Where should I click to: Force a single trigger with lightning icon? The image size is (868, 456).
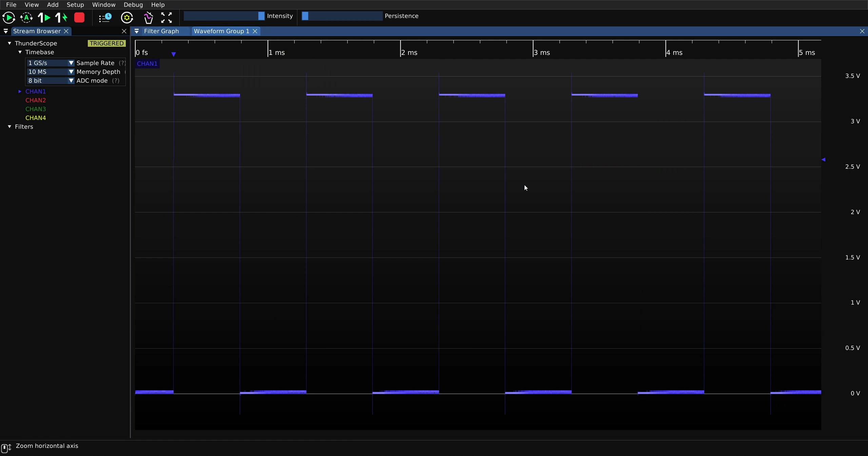point(61,18)
